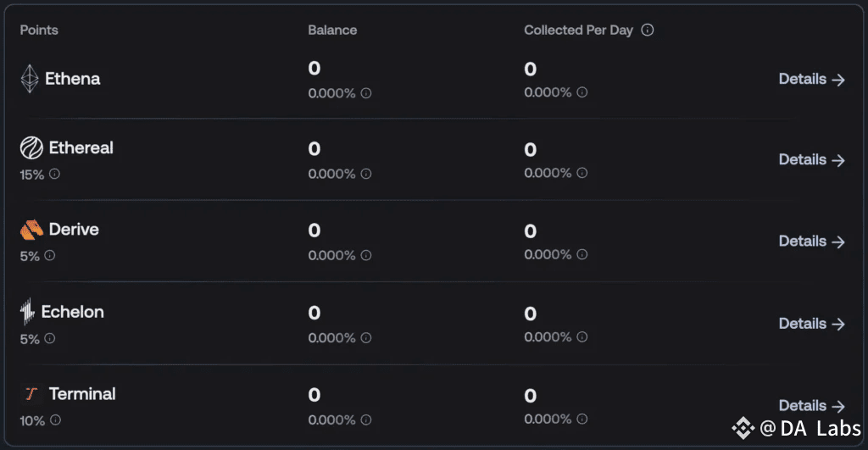Click Ethereal balance value 0

click(x=314, y=149)
